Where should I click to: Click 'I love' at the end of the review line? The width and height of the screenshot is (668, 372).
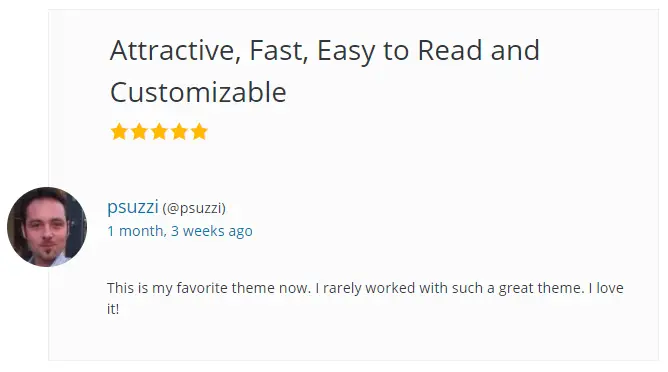coord(606,288)
